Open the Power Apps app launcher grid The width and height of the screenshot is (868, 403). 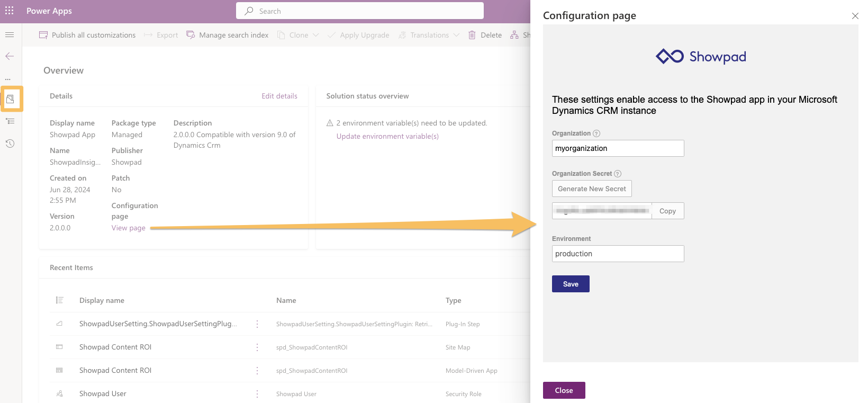click(10, 11)
